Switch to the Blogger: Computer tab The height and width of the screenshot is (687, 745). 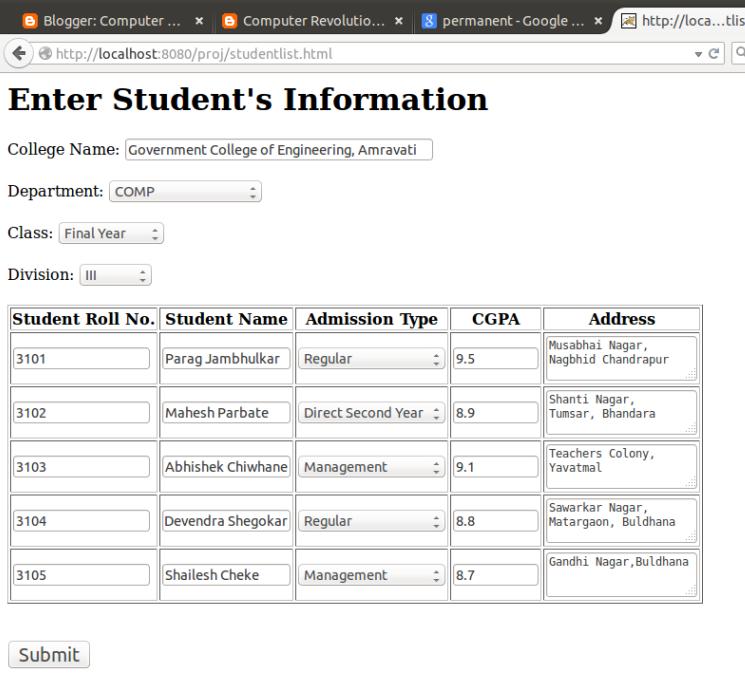(113, 21)
